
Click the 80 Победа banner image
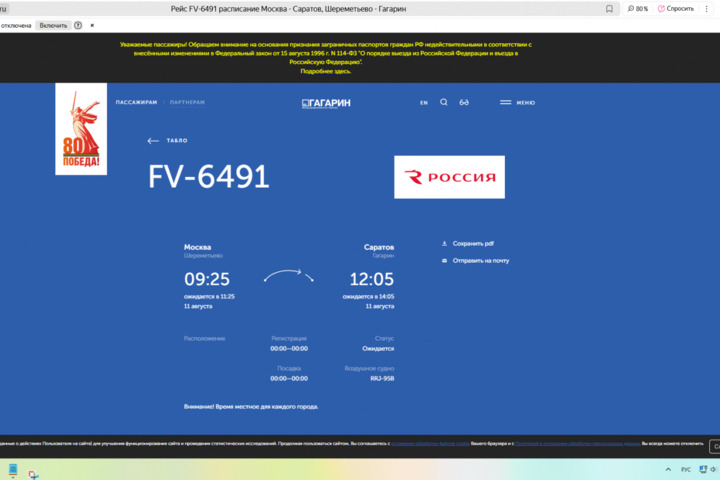tap(81, 129)
